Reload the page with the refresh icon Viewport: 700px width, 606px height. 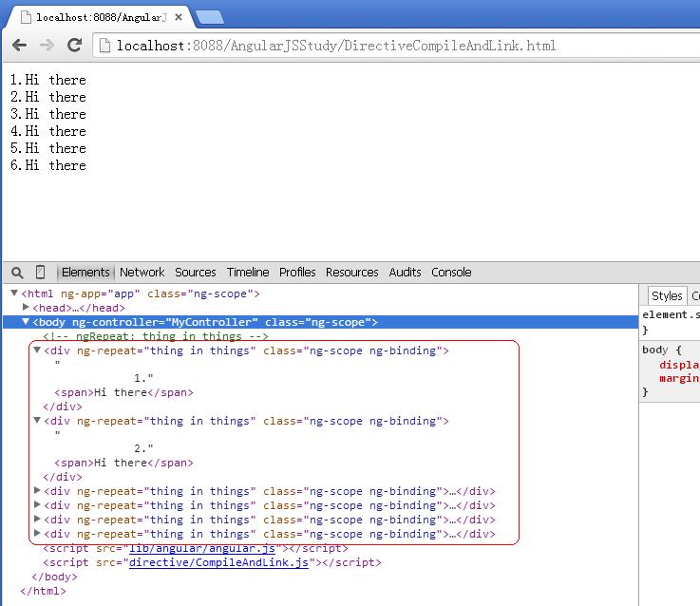point(74,45)
